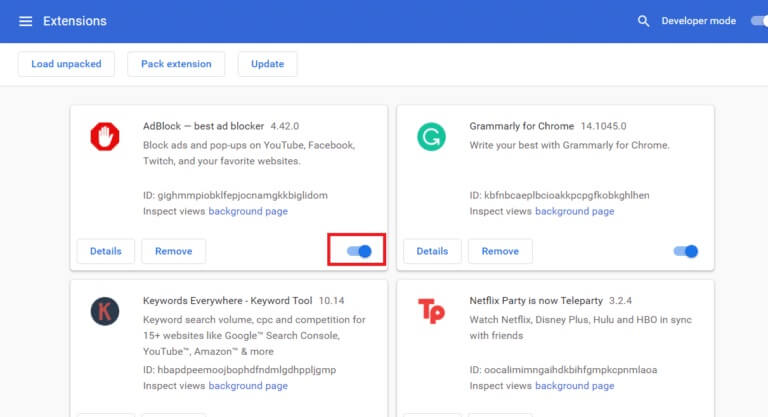
Task: Click the Grammarly for Chrome title
Action: [x=522, y=126]
